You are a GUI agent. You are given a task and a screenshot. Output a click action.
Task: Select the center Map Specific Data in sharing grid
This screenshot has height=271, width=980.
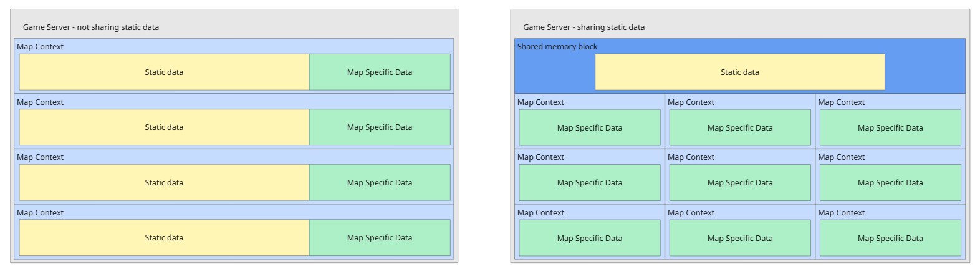point(739,183)
